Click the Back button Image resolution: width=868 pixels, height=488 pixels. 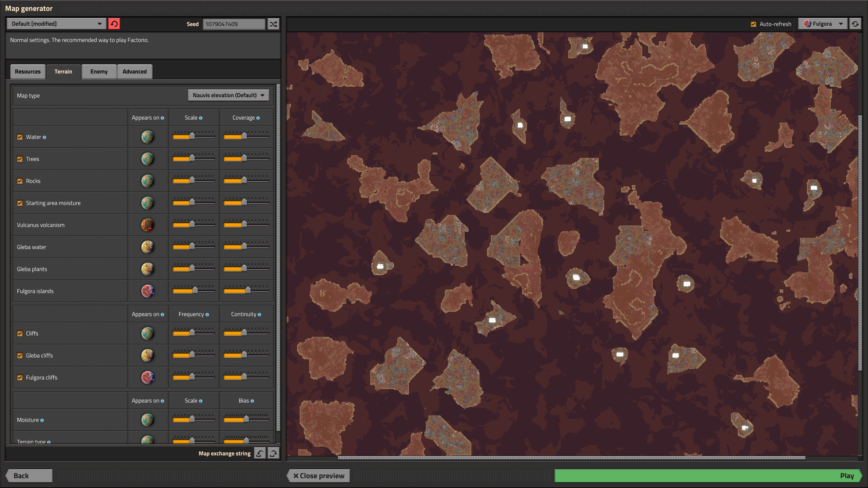29,475
